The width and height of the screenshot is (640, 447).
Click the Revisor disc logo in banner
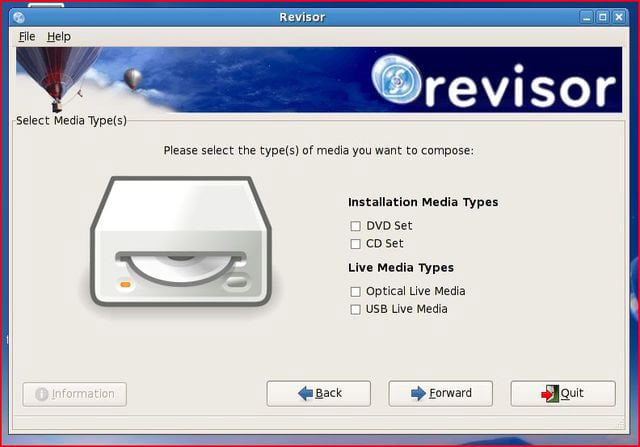396,79
